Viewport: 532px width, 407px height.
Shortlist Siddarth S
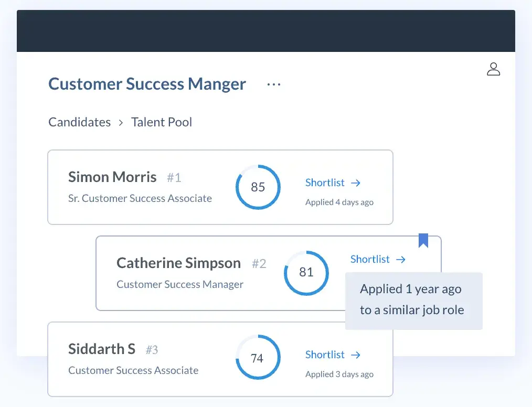point(325,355)
